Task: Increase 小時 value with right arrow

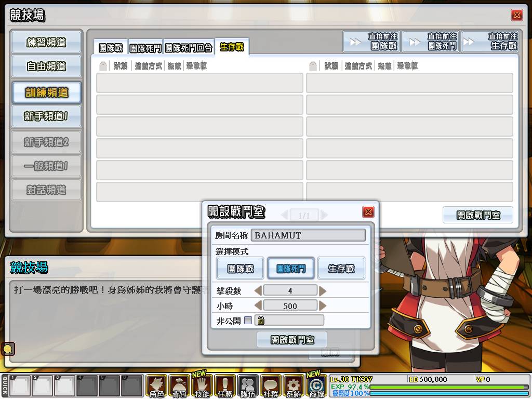Action: point(323,305)
